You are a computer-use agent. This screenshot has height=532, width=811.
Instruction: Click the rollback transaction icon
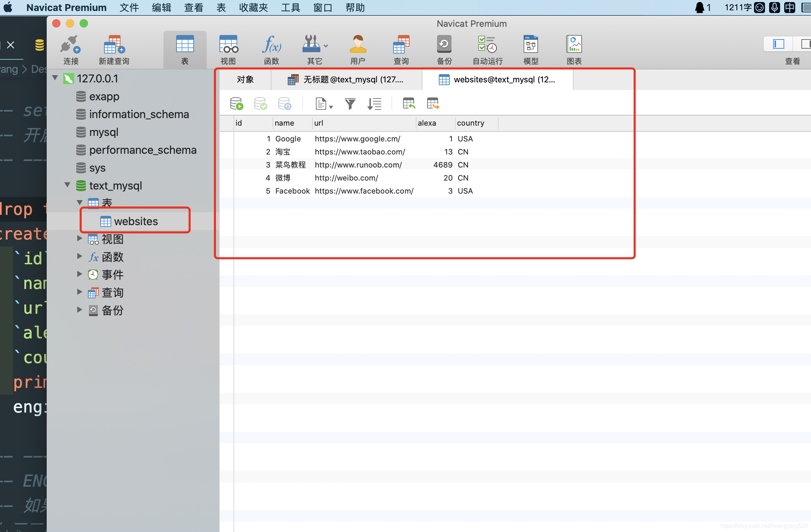click(x=285, y=103)
